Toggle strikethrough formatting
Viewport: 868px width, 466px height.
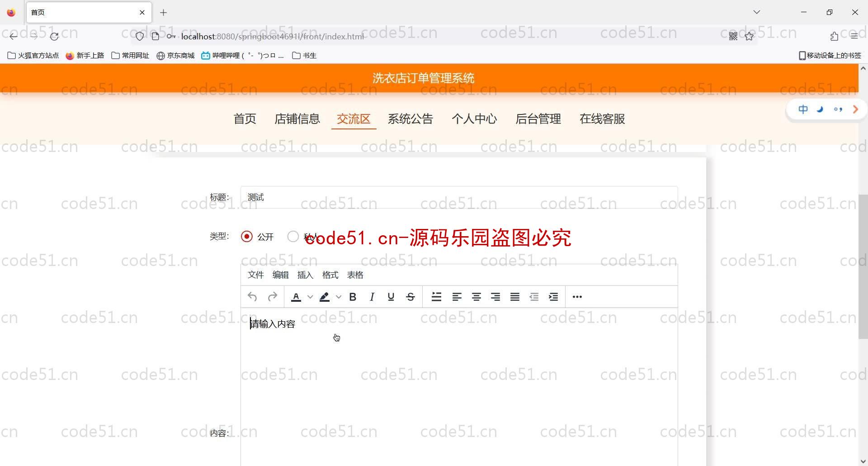tap(410, 297)
